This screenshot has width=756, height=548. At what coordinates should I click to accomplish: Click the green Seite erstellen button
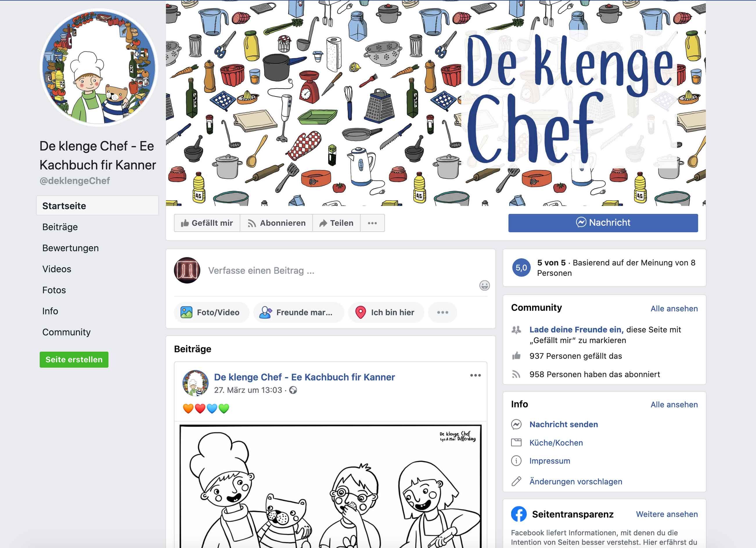point(74,360)
